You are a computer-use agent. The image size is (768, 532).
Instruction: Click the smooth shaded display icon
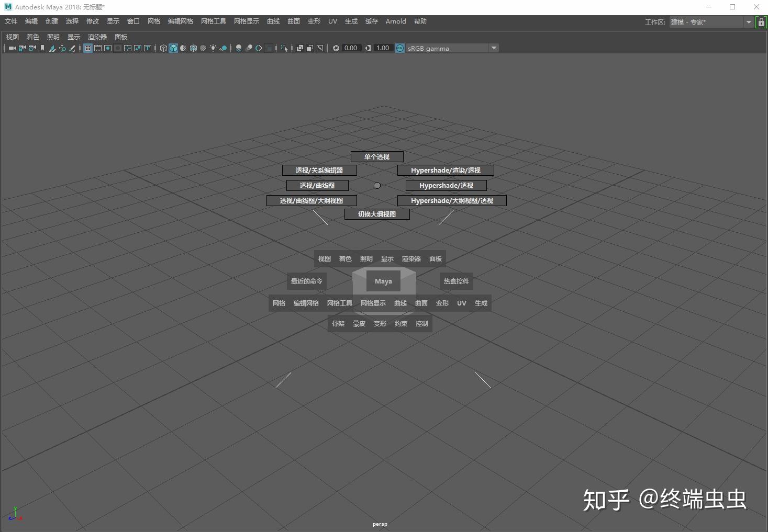173,48
